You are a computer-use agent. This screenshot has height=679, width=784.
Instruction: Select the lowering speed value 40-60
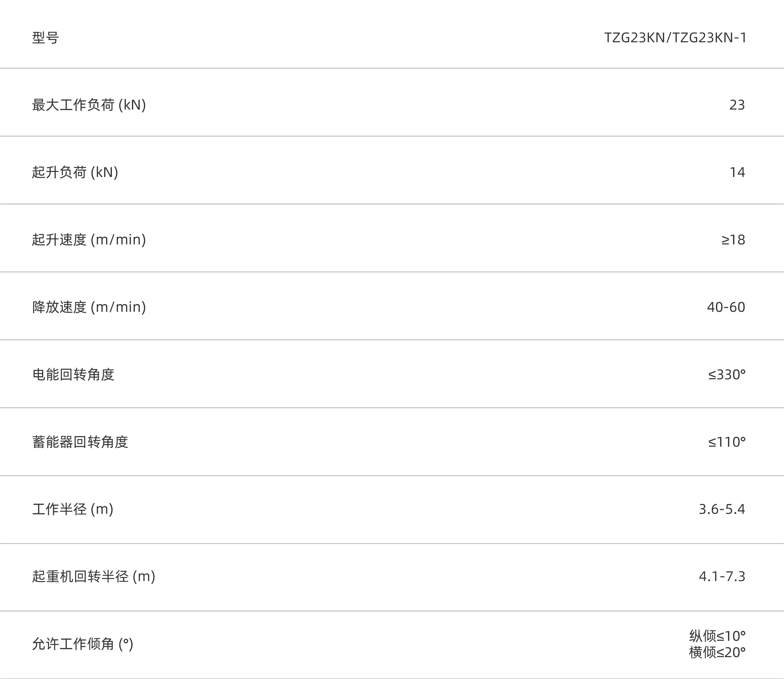pos(726,307)
